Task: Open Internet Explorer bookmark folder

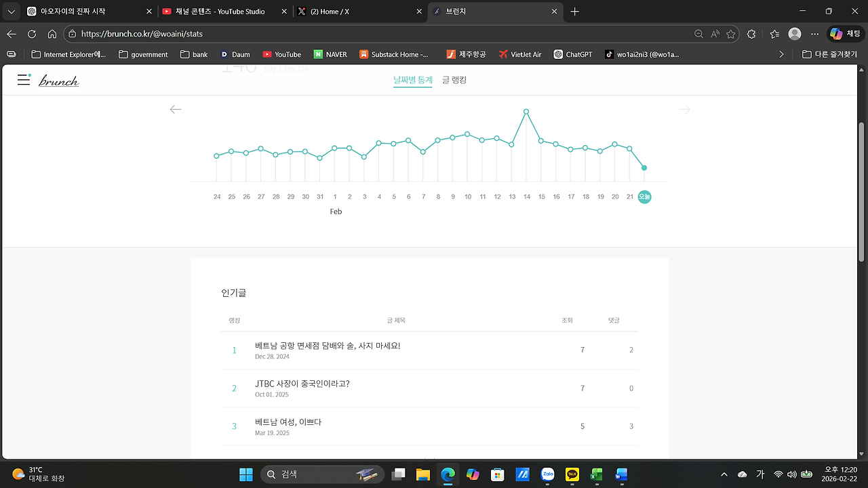Action: coord(68,54)
